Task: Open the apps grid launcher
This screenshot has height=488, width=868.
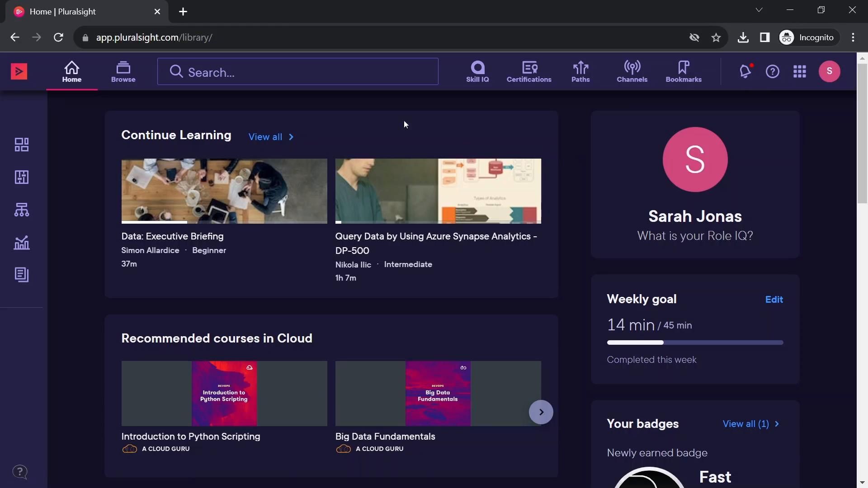Action: coord(800,71)
